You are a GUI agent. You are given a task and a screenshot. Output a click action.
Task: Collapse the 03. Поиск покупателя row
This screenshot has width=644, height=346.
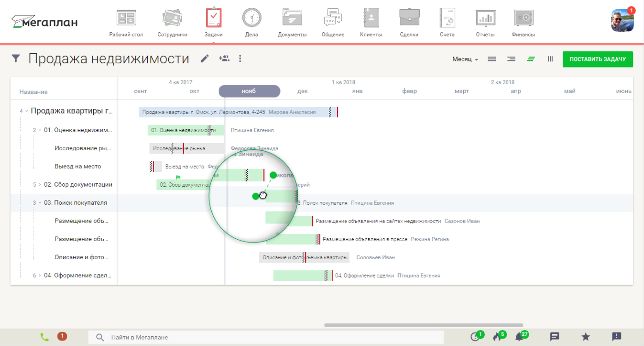40,203
